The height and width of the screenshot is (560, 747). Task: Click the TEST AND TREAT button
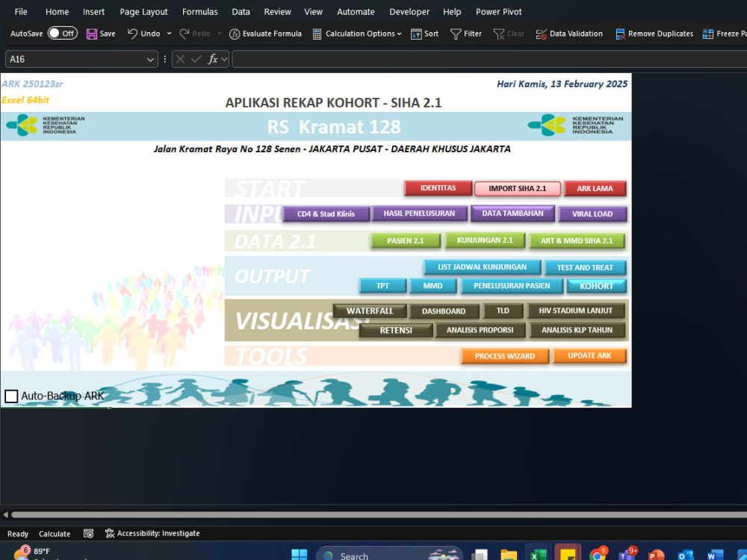(585, 267)
